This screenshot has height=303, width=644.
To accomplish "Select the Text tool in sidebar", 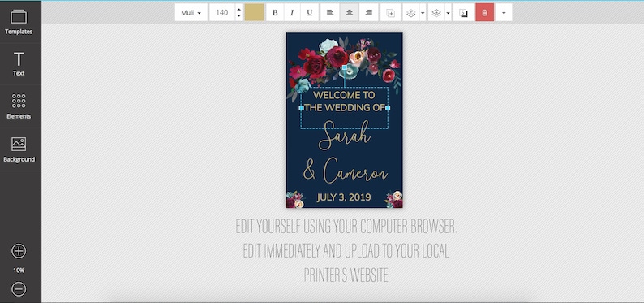I will (19, 64).
